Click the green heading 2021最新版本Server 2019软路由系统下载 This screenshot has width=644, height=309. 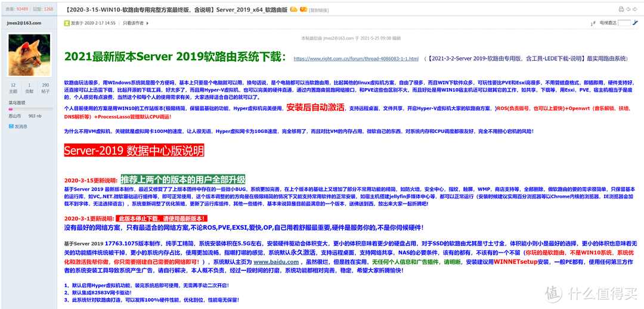(x=175, y=57)
